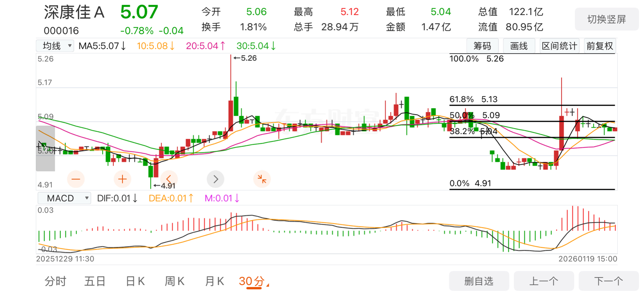Viewport: 644px width, 297px height.
Task: Open 30分 period options dropdown
Action: tap(254, 282)
